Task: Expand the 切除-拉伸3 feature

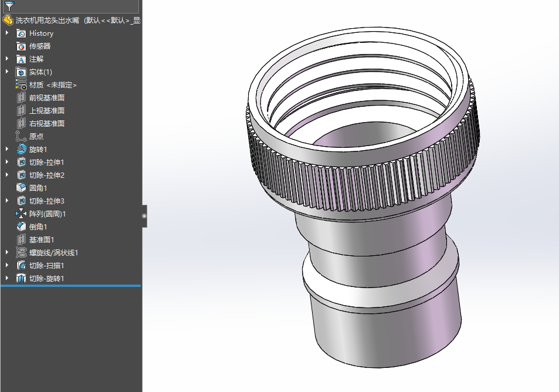Action: click(x=7, y=201)
